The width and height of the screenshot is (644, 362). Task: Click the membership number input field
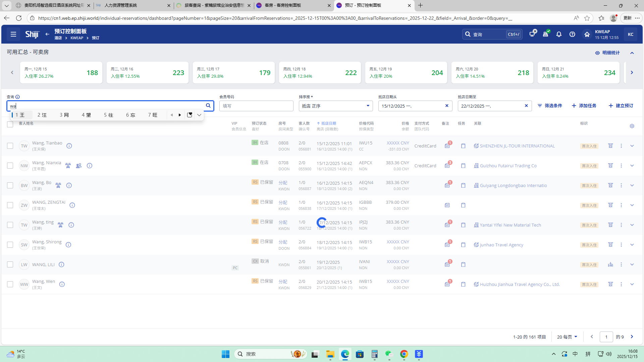[256, 106]
